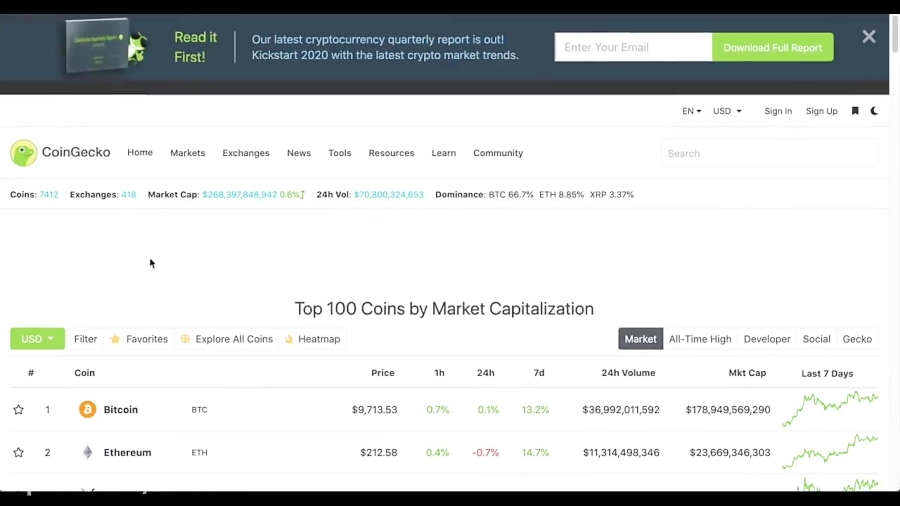
Task: Click the BTC ticker symbol
Action: point(199,410)
